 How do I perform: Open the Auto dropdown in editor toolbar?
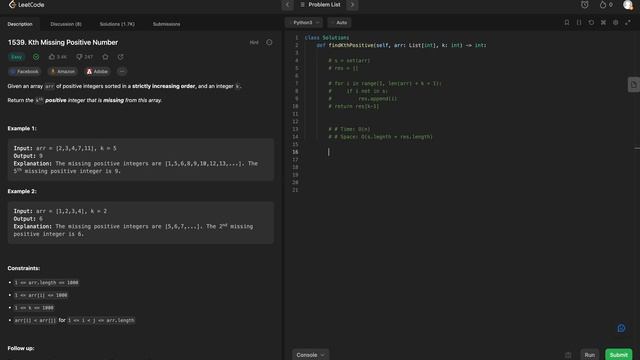point(339,22)
